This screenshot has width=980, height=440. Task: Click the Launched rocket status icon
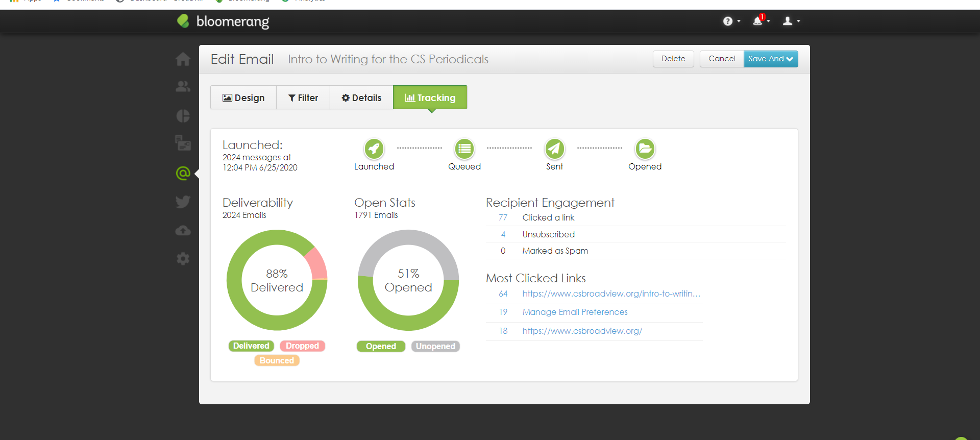[374, 149]
